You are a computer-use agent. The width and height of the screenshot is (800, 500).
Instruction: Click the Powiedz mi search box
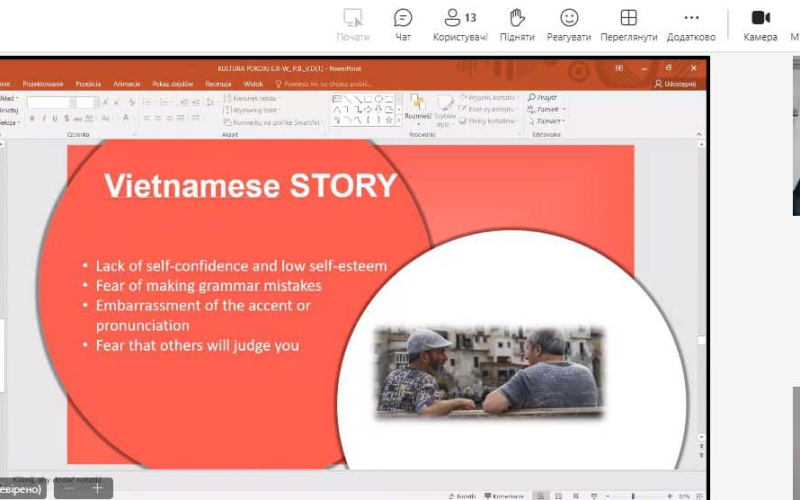323,84
